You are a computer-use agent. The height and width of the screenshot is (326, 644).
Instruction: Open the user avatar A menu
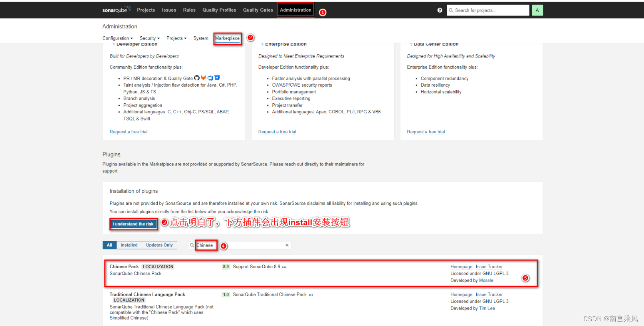click(x=537, y=10)
